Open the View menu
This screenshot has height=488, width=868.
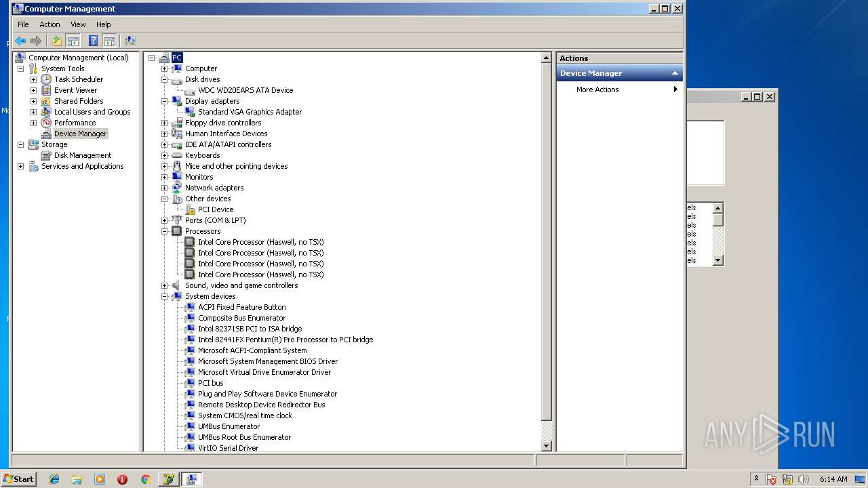tap(78, 24)
